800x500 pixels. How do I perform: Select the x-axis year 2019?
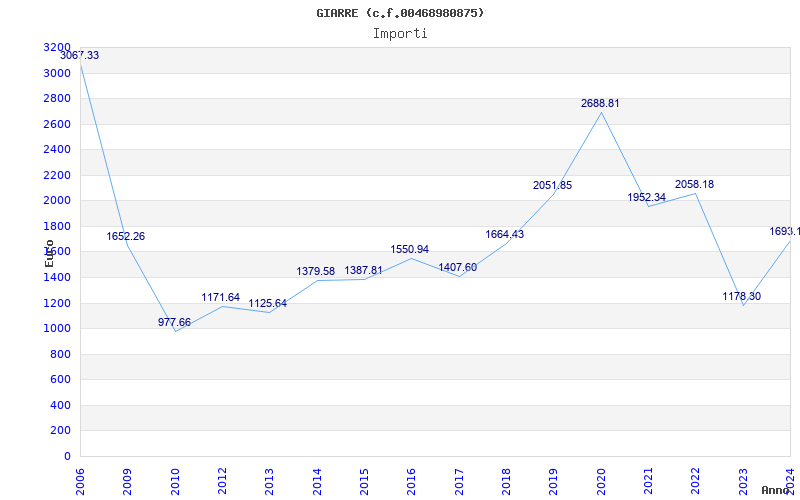coord(554,482)
